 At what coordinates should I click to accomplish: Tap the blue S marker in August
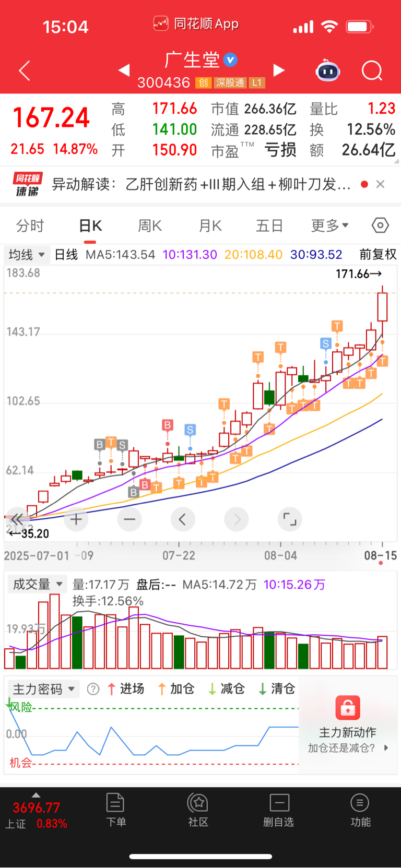click(x=326, y=343)
